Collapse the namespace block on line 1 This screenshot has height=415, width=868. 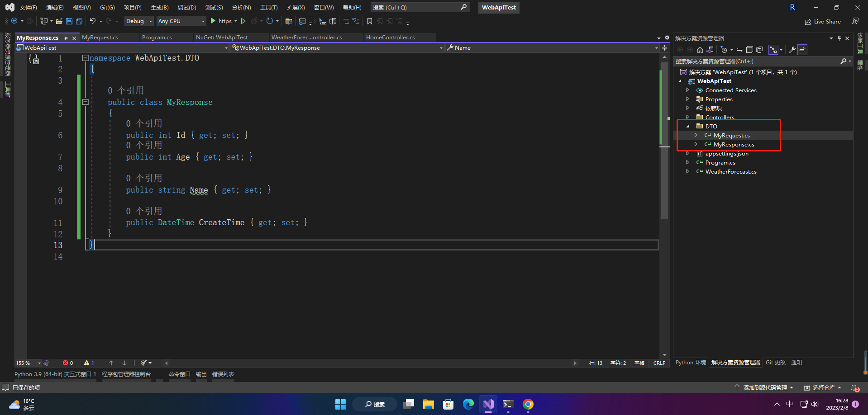(x=85, y=58)
